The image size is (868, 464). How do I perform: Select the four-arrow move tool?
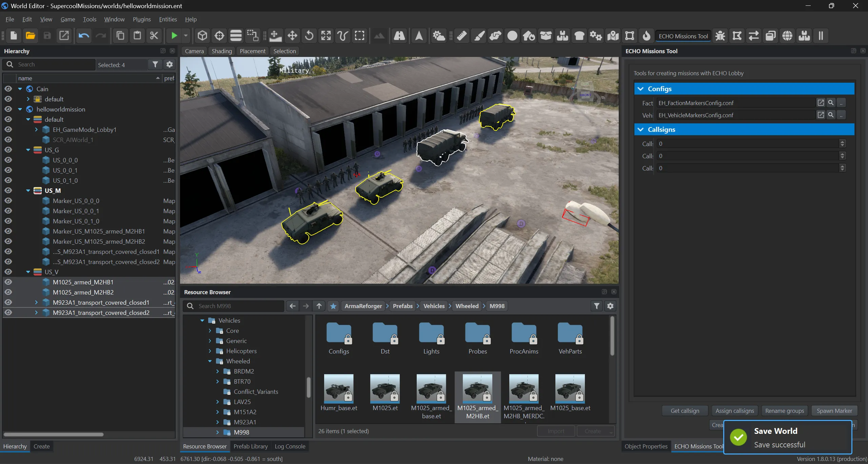[292, 36]
